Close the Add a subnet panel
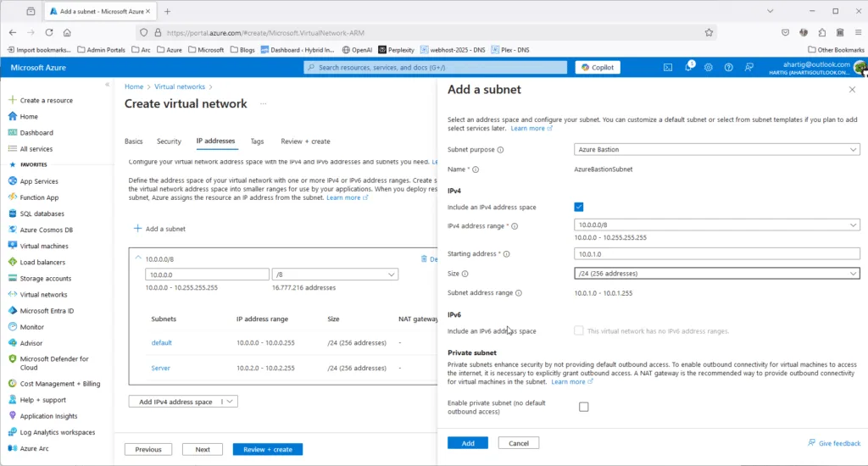Screen dimensions: 868x466 pyautogui.click(x=852, y=90)
